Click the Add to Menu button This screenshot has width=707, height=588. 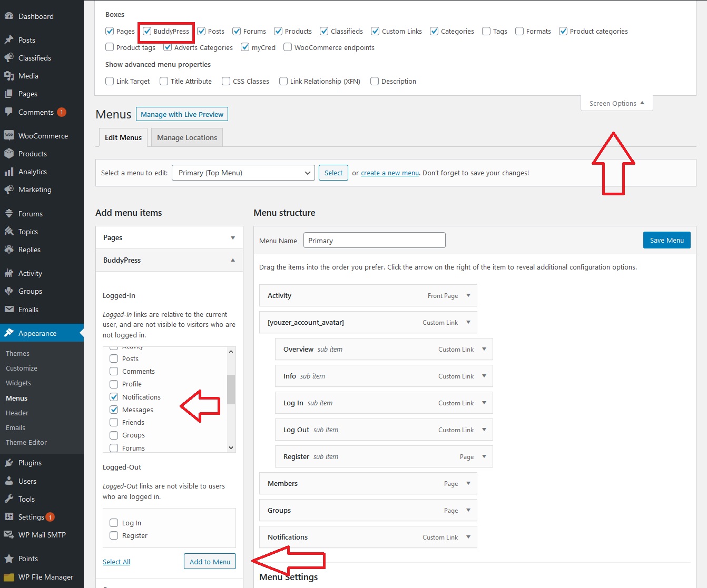[210, 562]
